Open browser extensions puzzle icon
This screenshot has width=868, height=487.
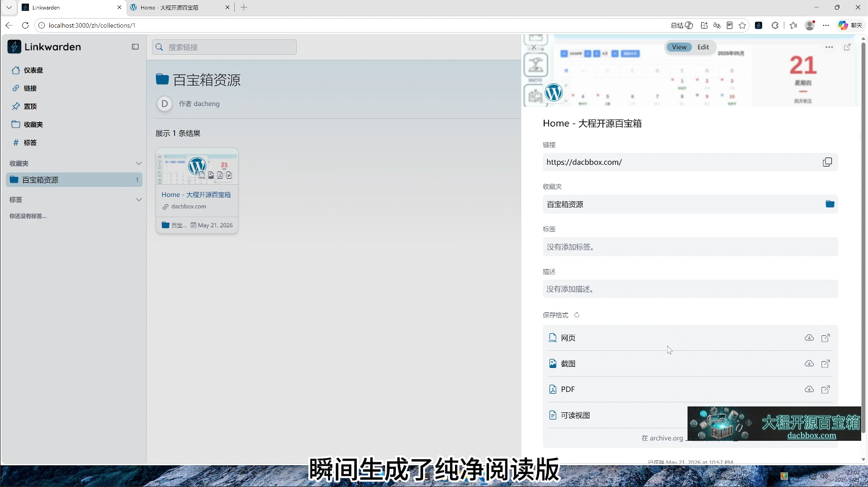tap(775, 25)
